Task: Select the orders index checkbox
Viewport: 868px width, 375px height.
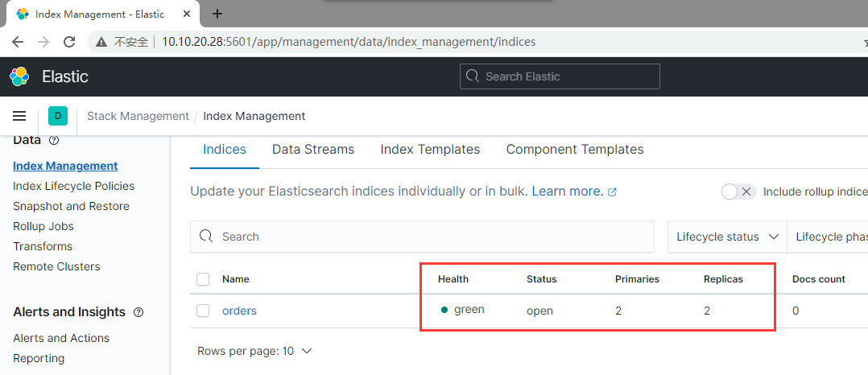Action: click(x=203, y=311)
